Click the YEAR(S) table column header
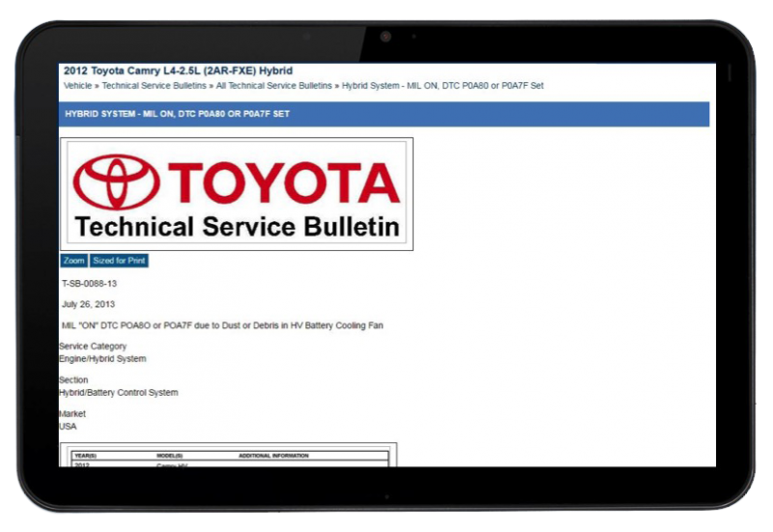Image resolution: width=773 pixels, height=532 pixels. tap(86, 456)
